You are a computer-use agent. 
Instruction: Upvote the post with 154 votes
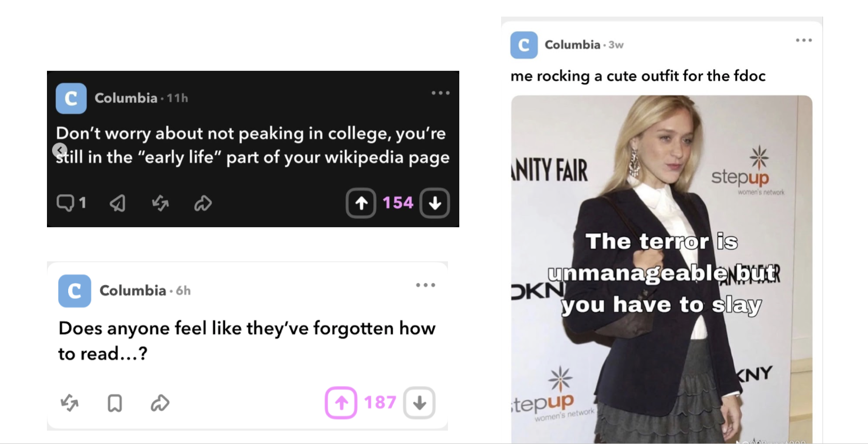tap(361, 203)
